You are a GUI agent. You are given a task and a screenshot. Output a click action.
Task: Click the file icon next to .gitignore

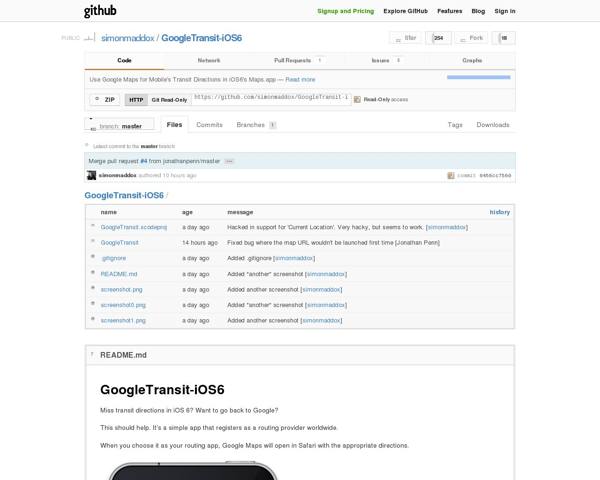(92, 258)
